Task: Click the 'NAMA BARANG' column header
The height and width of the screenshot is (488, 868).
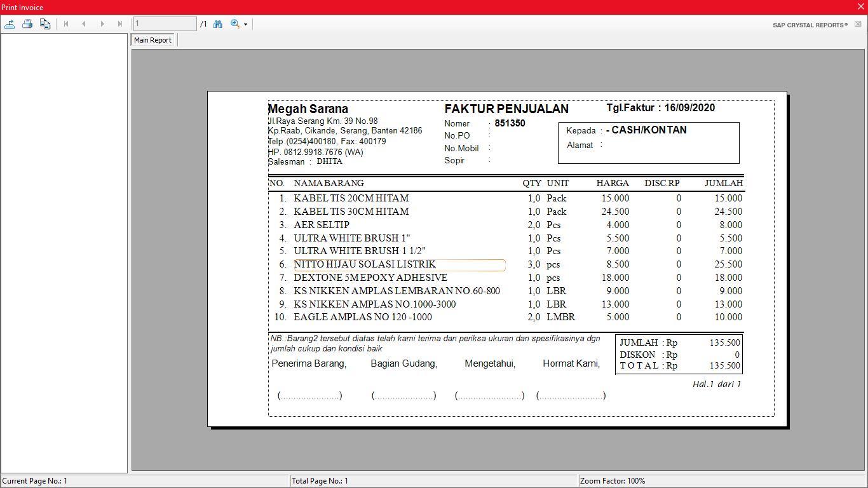Action: coord(329,183)
